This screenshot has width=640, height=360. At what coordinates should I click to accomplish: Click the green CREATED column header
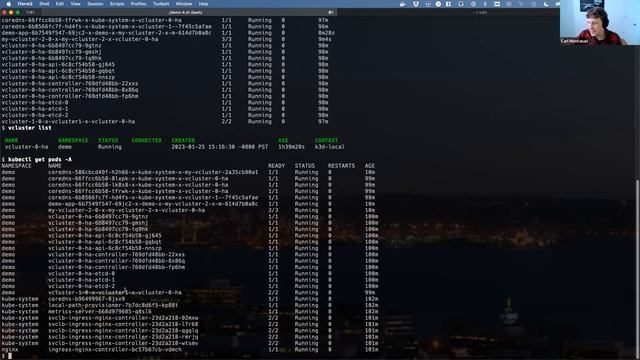click(x=183, y=140)
